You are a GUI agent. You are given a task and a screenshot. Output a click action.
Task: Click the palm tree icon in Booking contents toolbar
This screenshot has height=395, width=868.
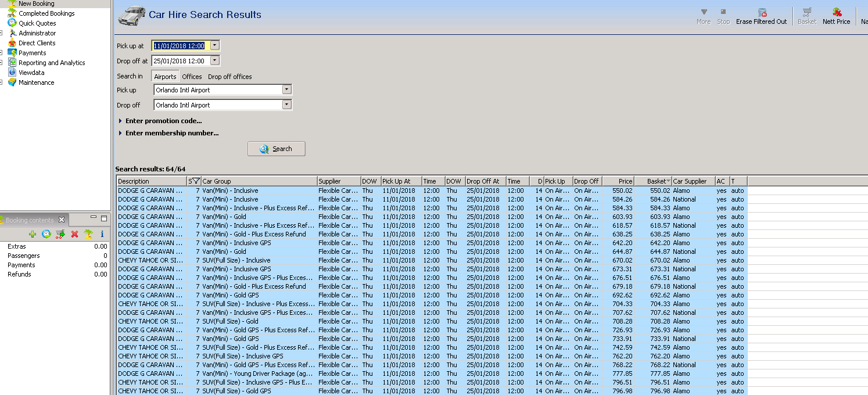pyautogui.click(x=88, y=234)
